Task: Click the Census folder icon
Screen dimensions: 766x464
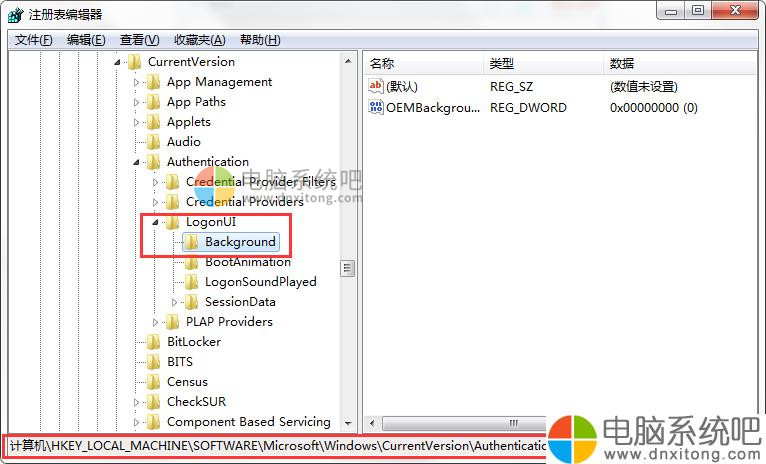Action: pos(153,382)
